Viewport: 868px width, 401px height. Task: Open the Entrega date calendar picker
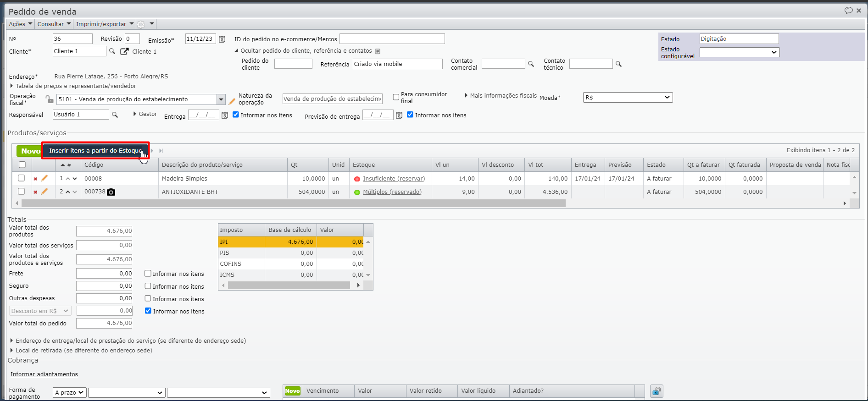(x=225, y=115)
